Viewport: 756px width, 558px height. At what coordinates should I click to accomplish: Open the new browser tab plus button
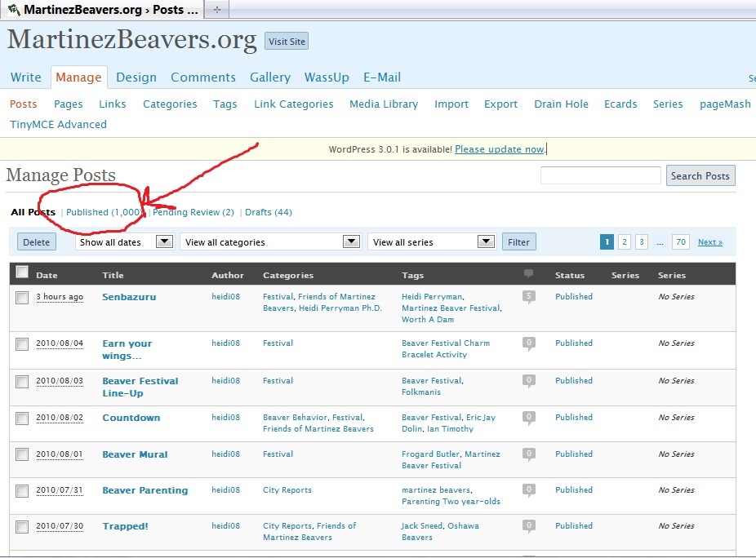[217, 10]
